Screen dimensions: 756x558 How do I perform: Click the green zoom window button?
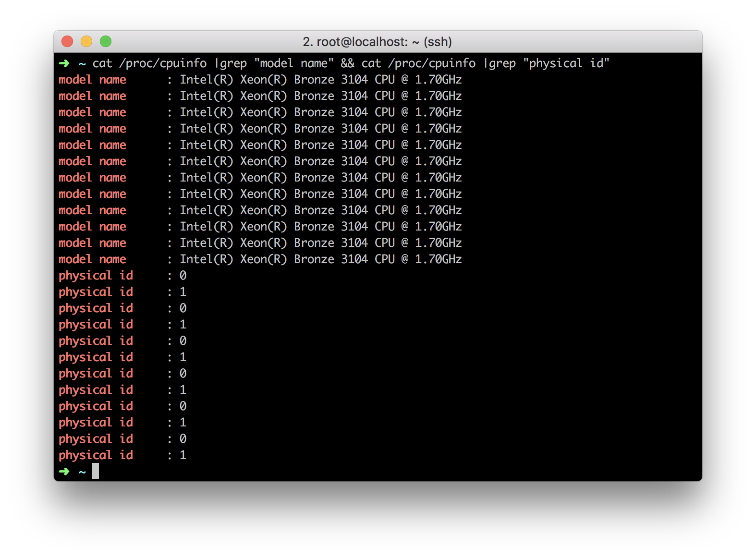point(106,42)
